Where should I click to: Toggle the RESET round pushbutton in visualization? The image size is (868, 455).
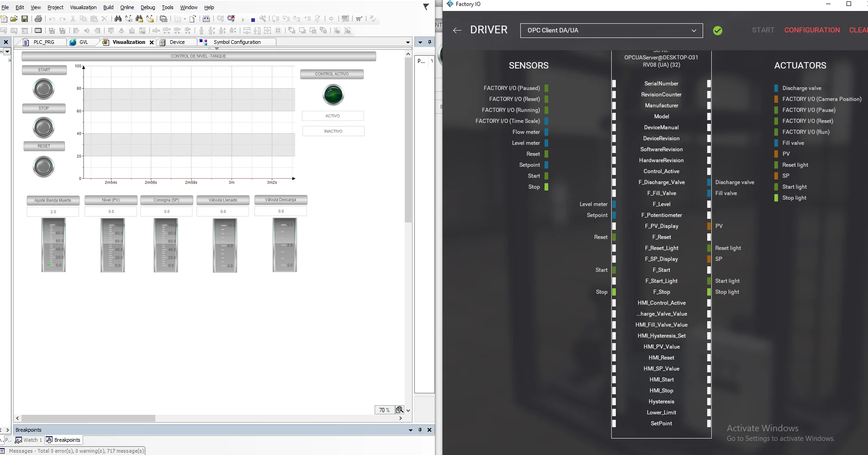pos(43,166)
